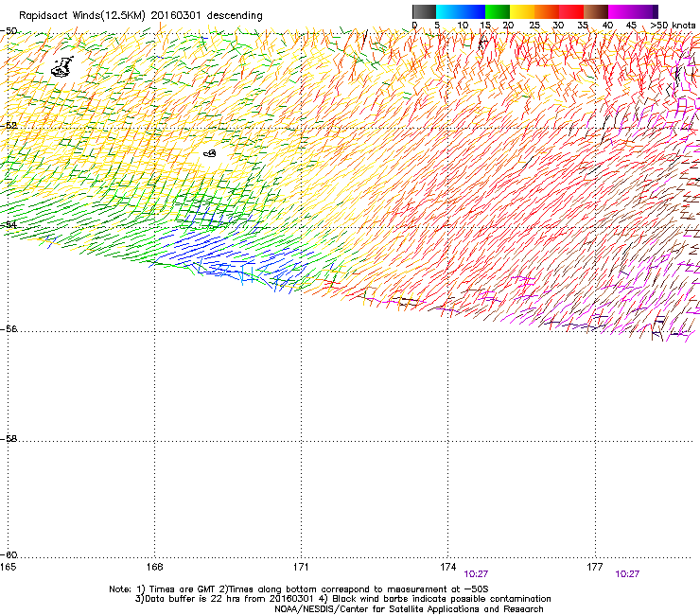This screenshot has width=700, height=615.
Task: Click the '40' tick label in legend
Action: coord(607,26)
